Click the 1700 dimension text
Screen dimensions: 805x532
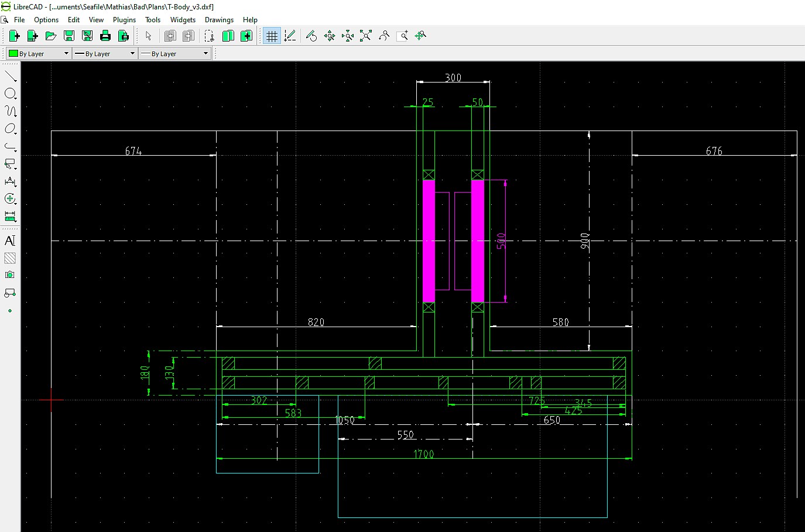(424, 454)
